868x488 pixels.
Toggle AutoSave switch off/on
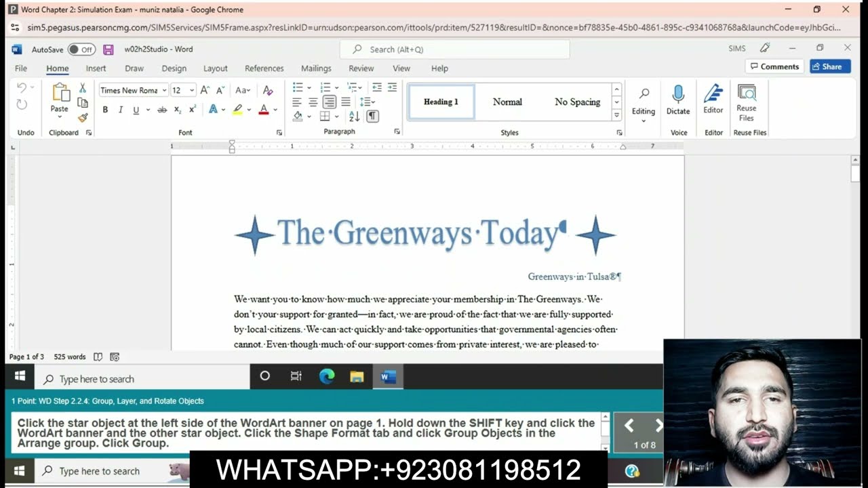coord(82,49)
